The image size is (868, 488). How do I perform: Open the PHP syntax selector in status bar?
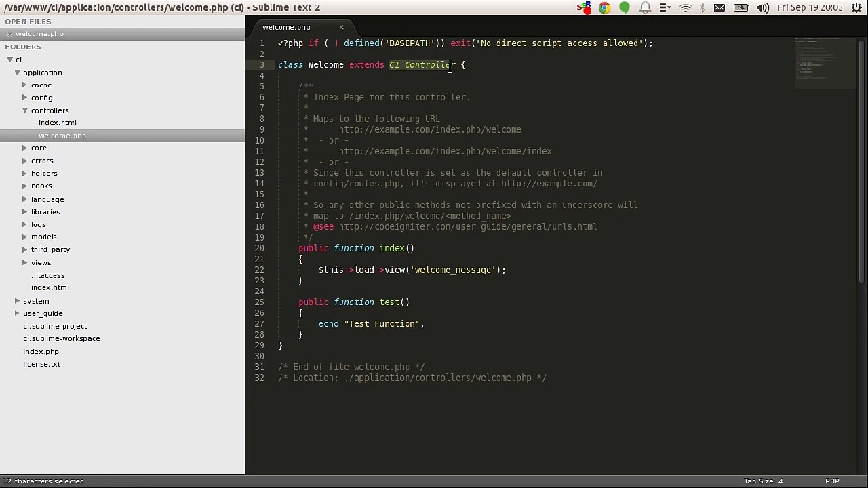(x=832, y=481)
